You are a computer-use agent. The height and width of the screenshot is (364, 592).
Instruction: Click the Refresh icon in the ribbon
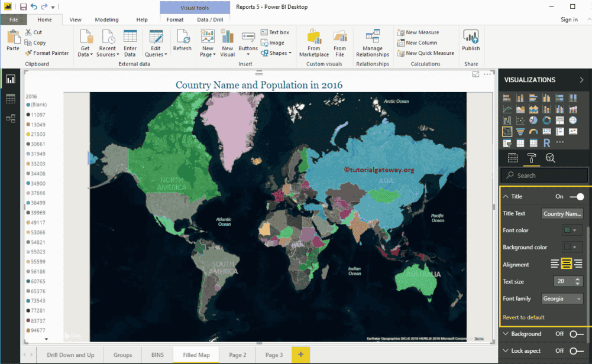[182, 37]
